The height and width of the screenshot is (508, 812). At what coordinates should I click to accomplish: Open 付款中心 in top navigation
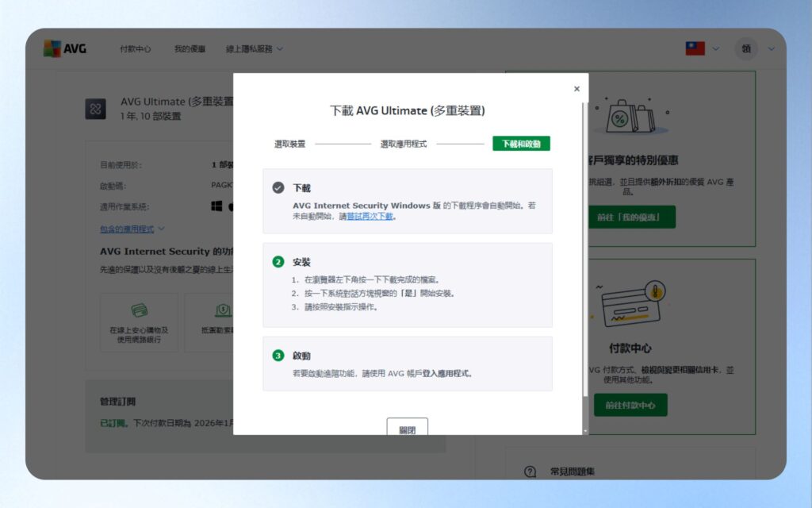click(135, 48)
